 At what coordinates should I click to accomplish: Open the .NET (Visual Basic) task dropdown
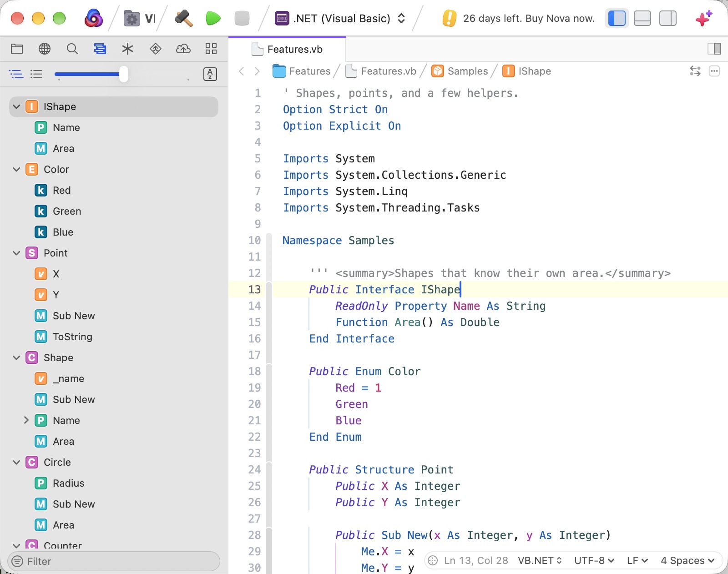point(340,19)
